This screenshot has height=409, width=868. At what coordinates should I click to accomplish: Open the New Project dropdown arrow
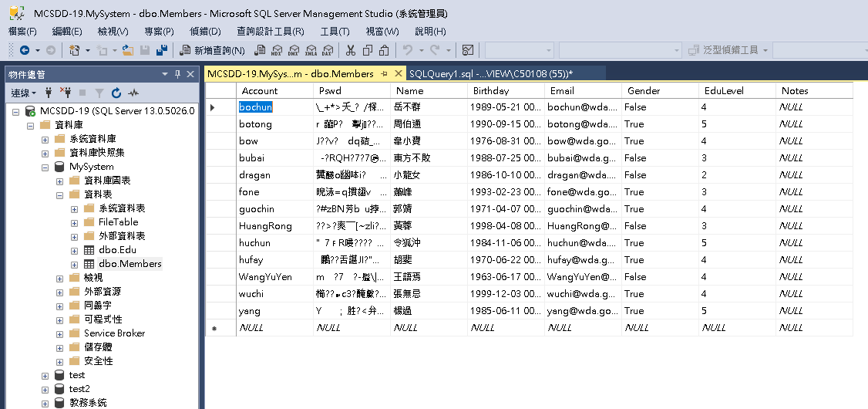[x=87, y=50]
